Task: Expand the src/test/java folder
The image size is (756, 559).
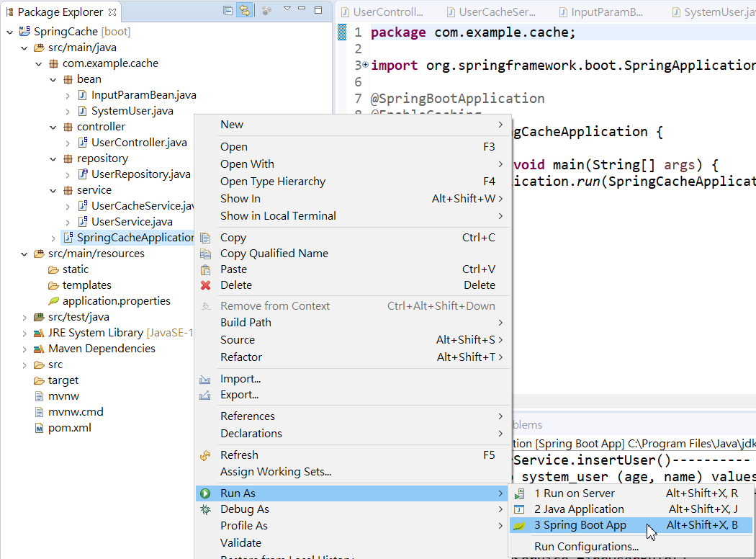Action: coord(24,318)
